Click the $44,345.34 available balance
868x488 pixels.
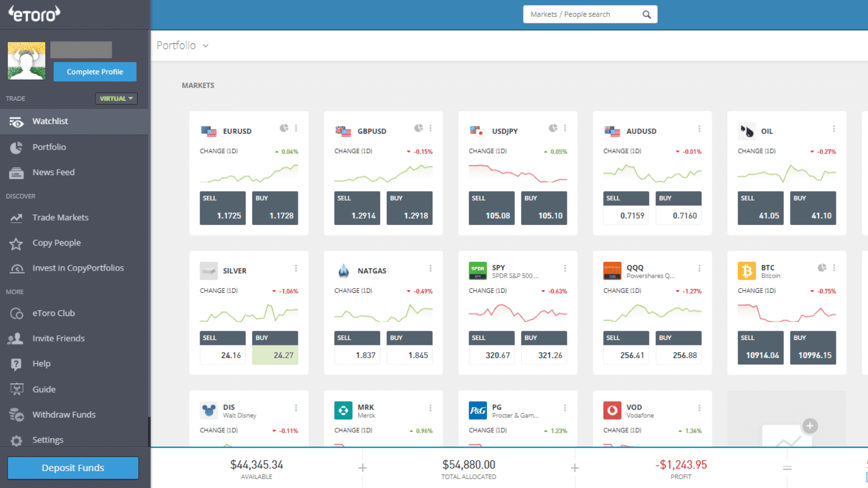coord(257,465)
